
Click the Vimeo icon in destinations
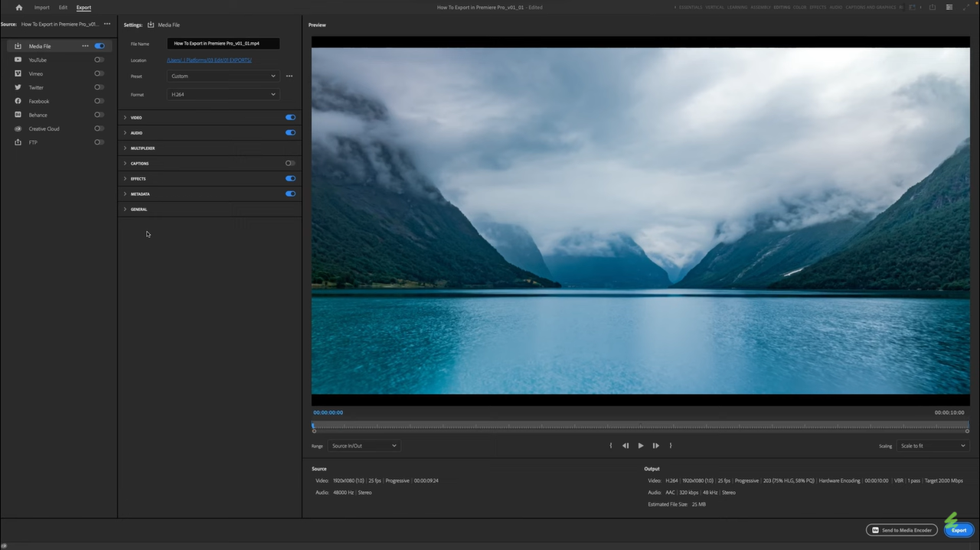coord(18,73)
